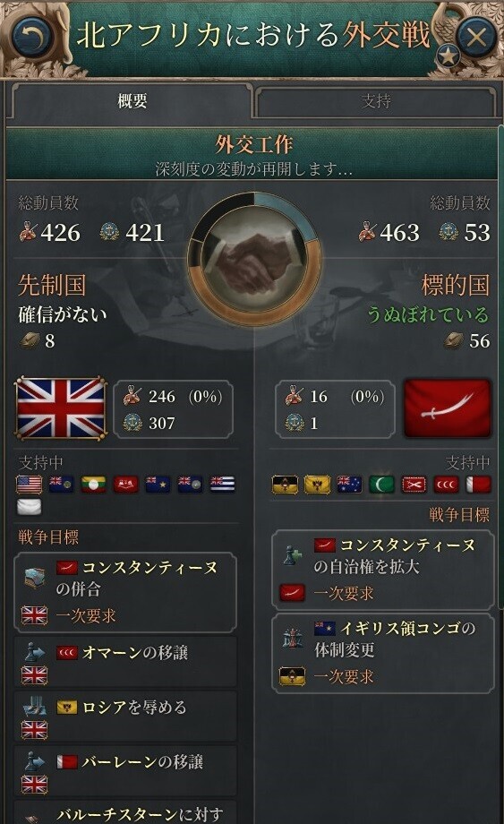Select バーレーンの移譲 war goal

125,771
